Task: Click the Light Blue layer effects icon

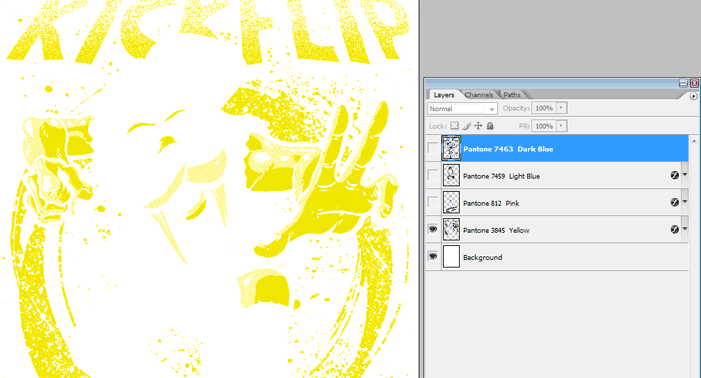Action: point(675,176)
